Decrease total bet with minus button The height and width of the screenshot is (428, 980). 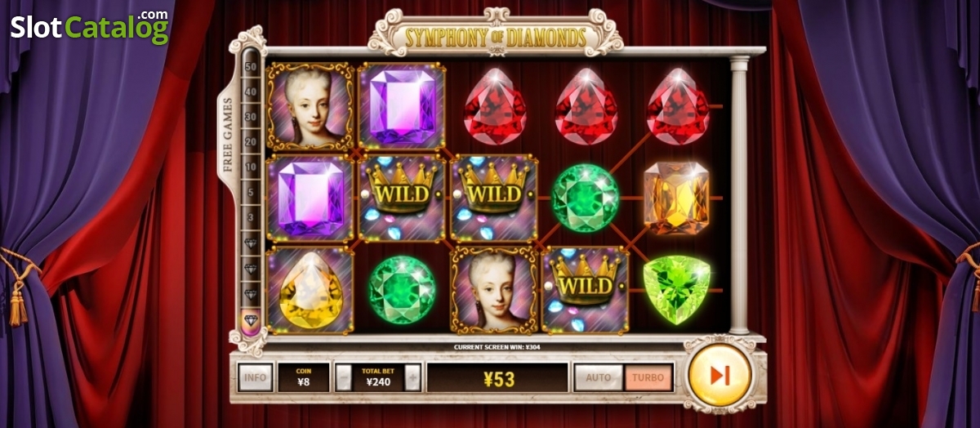[344, 377]
